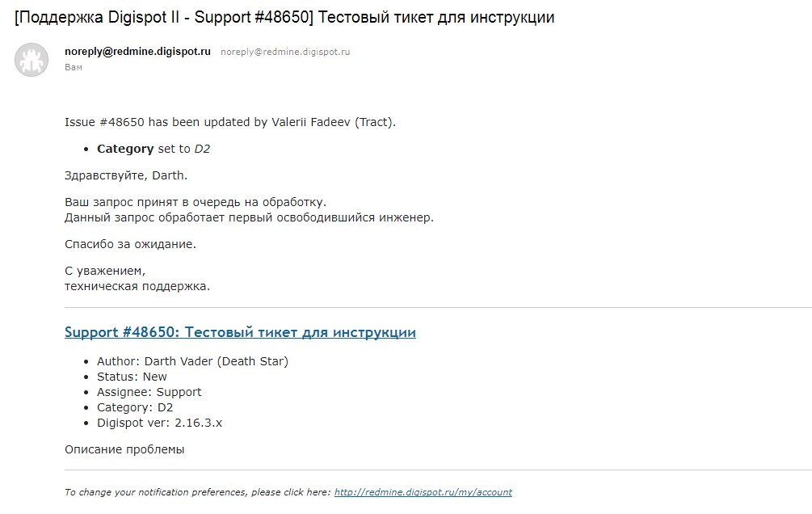
Task: Click the email subject title
Action: coord(284,17)
